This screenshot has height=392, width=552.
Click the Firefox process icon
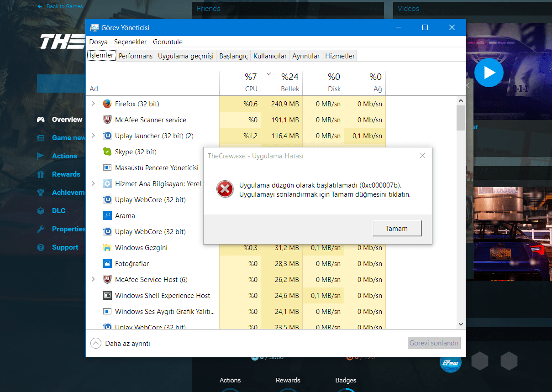tap(107, 104)
